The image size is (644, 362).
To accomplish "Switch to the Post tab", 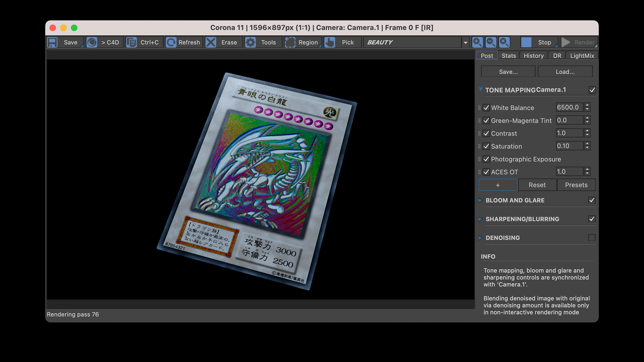I will (487, 56).
